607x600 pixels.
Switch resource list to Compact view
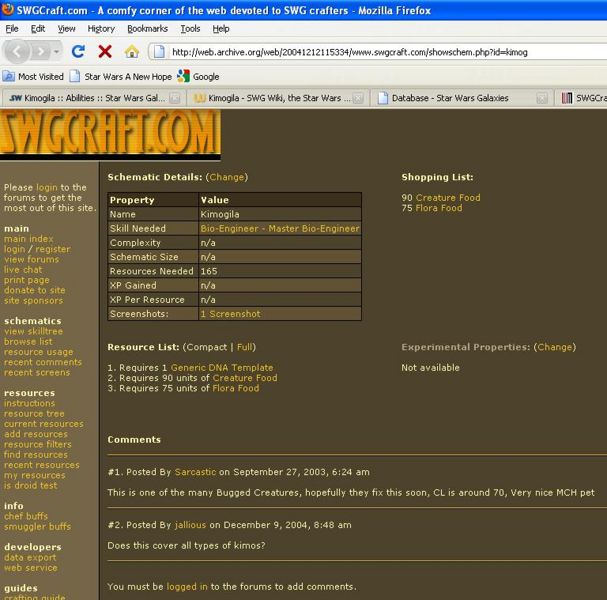tap(207, 347)
